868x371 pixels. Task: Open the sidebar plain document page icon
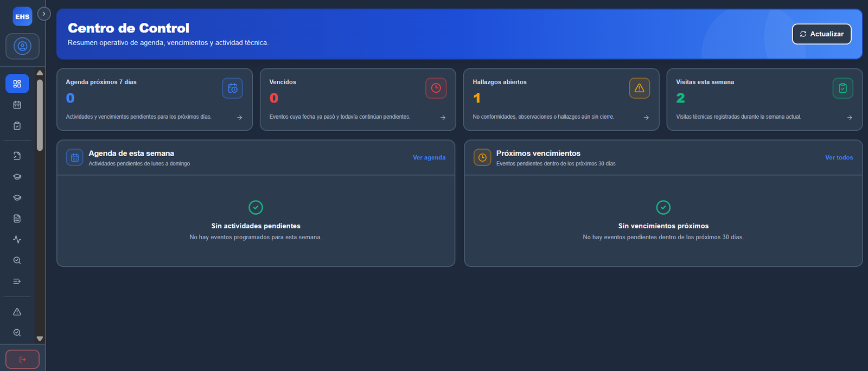pyautogui.click(x=17, y=219)
